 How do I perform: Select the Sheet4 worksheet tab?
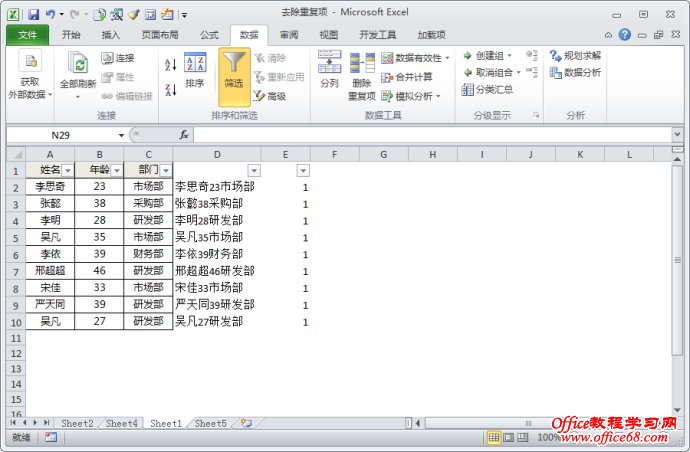[x=121, y=423]
